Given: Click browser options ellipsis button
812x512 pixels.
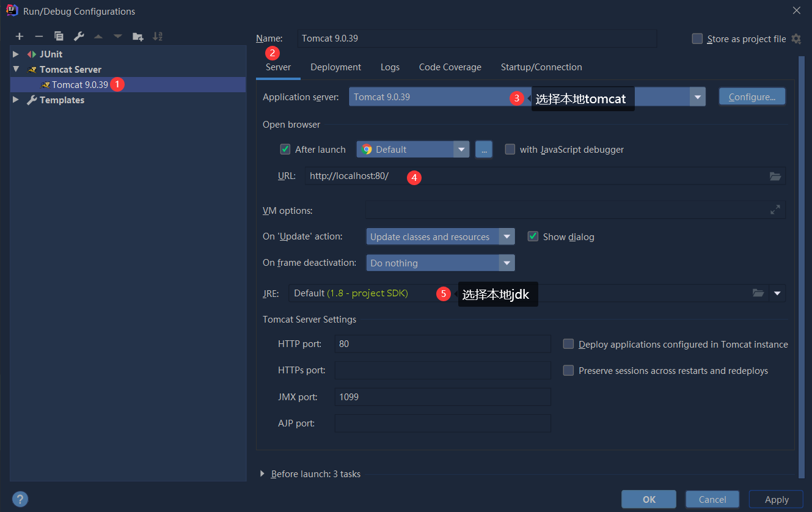Looking at the screenshot, I should click(484, 149).
